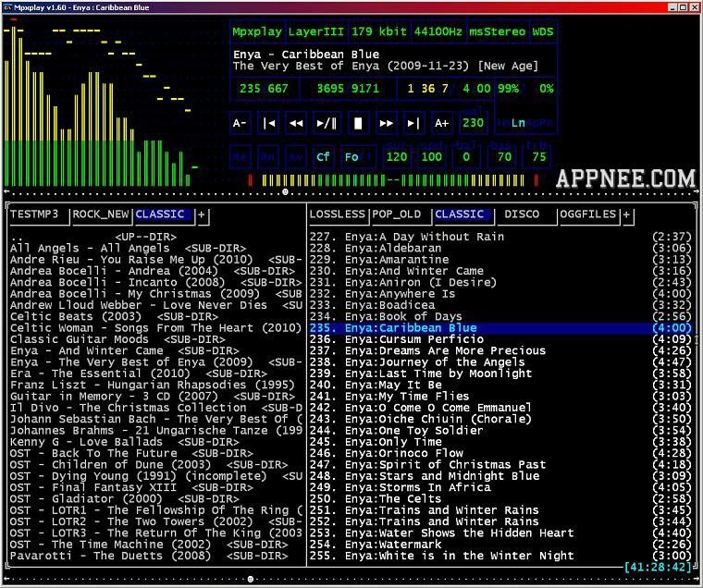This screenshot has height=588, width=703.
Task: Click the song position seek bar marker
Action: point(285,192)
